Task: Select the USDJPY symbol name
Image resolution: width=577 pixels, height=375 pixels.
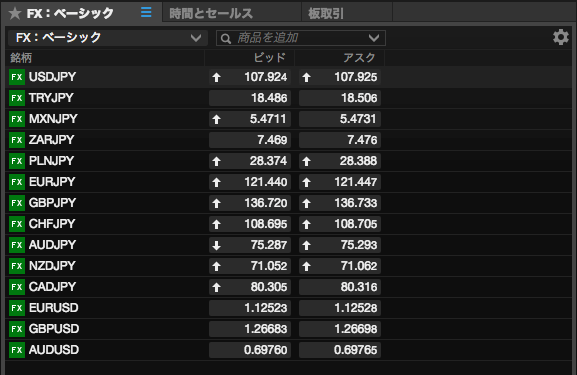Action: 53,77
